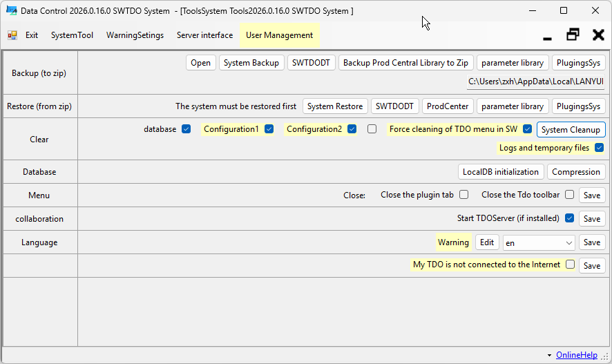Click the inner window minimize icon
The image size is (612, 364).
tap(547, 35)
